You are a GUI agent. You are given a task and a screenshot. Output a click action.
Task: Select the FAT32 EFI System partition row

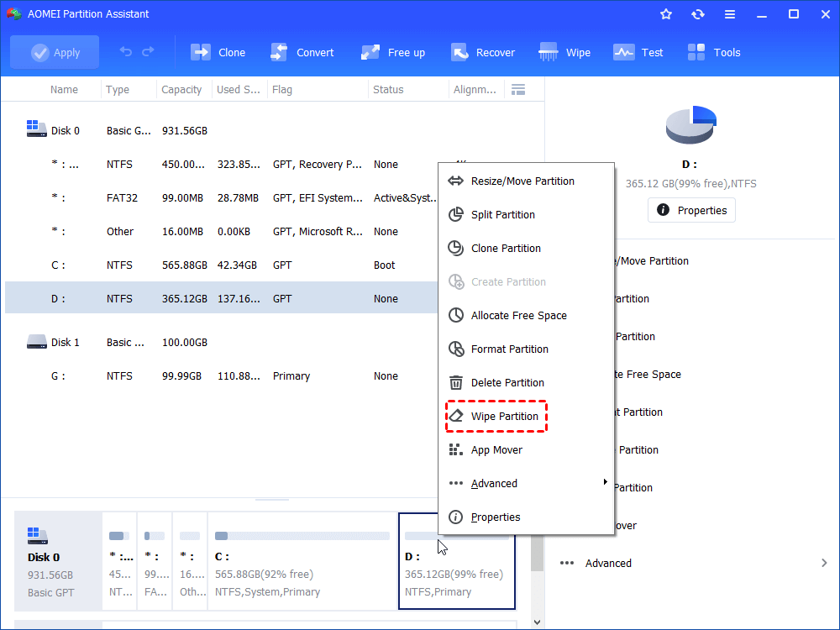click(219, 198)
